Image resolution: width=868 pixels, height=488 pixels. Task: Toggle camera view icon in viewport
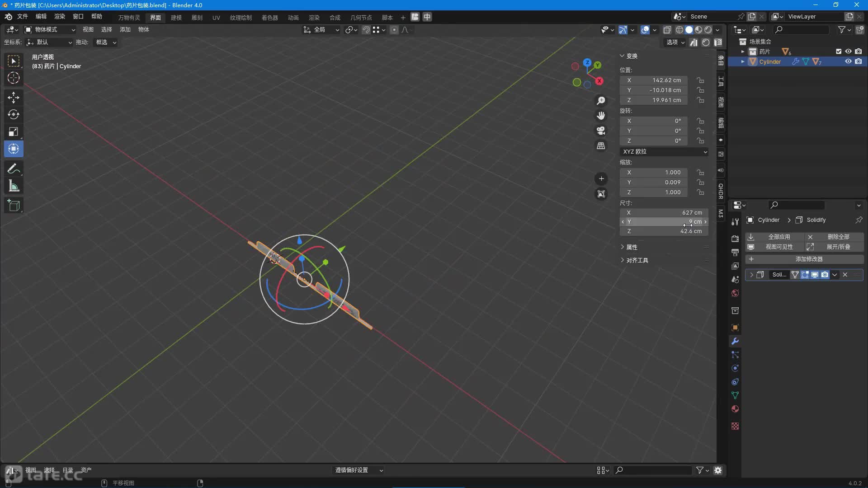[x=601, y=131]
